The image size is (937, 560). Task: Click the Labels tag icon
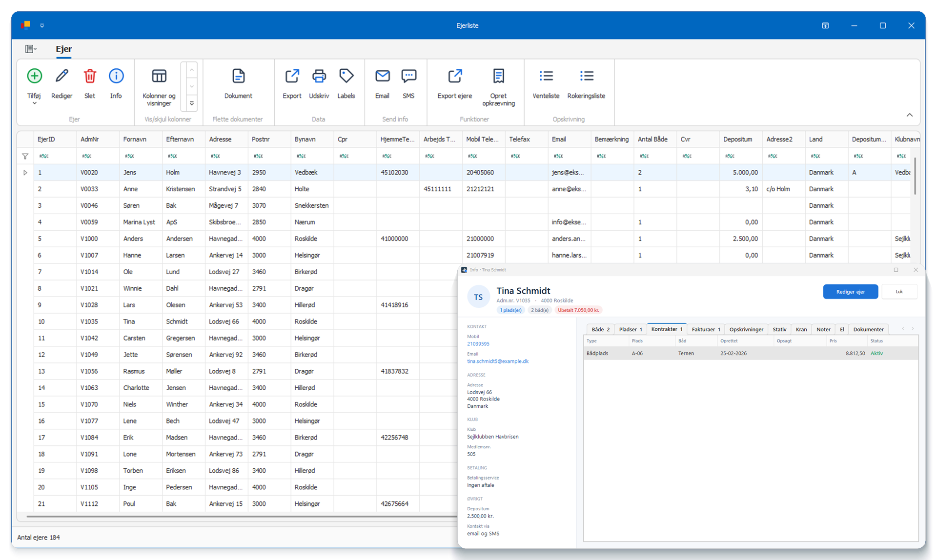point(346,76)
